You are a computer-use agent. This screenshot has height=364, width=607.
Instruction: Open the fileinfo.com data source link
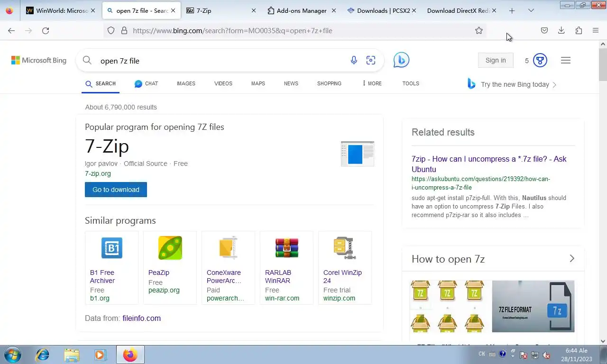[141, 318]
